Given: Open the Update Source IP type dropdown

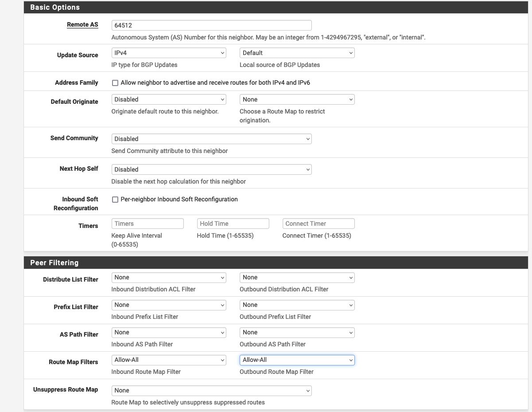Looking at the screenshot, I should point(168,52).
